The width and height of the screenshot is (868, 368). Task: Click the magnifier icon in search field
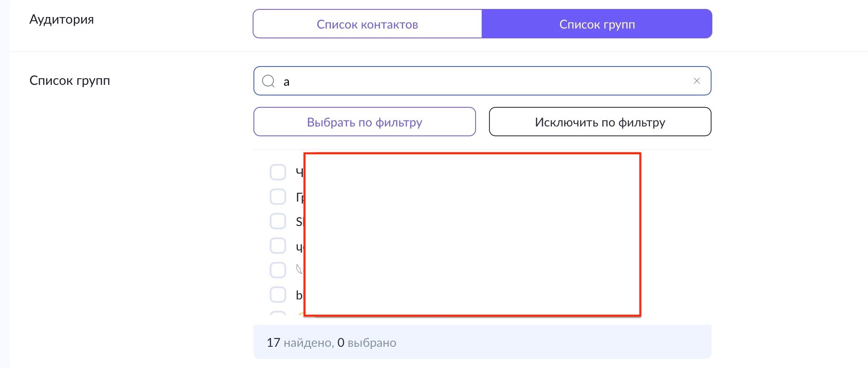point(268,81)
